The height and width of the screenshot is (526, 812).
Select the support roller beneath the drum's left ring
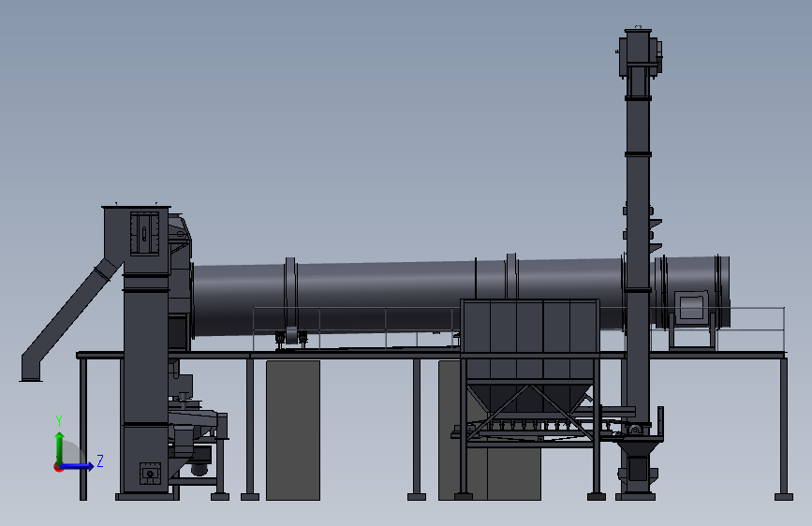(x=291, y=335)
